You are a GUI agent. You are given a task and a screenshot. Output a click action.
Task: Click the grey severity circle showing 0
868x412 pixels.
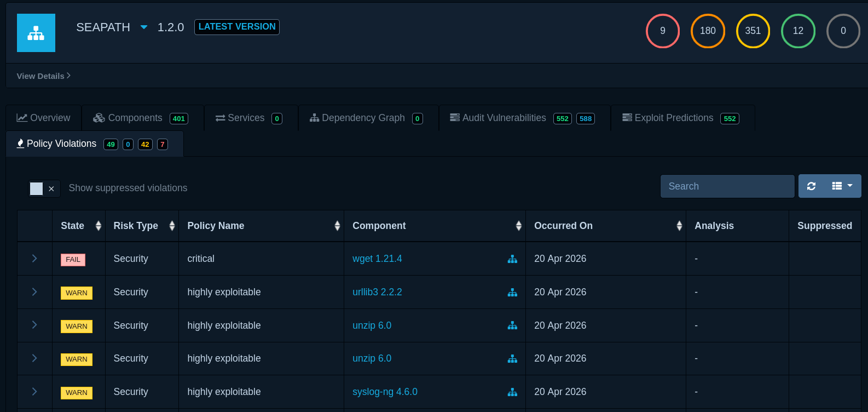click(843, 31)
